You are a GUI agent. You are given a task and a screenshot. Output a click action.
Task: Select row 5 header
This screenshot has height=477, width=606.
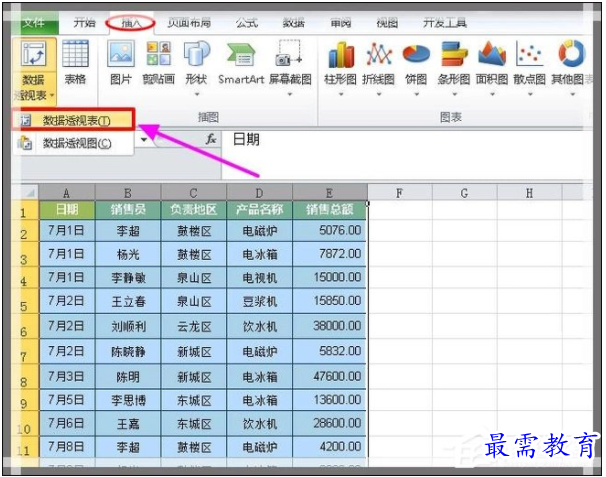(24, 301)
